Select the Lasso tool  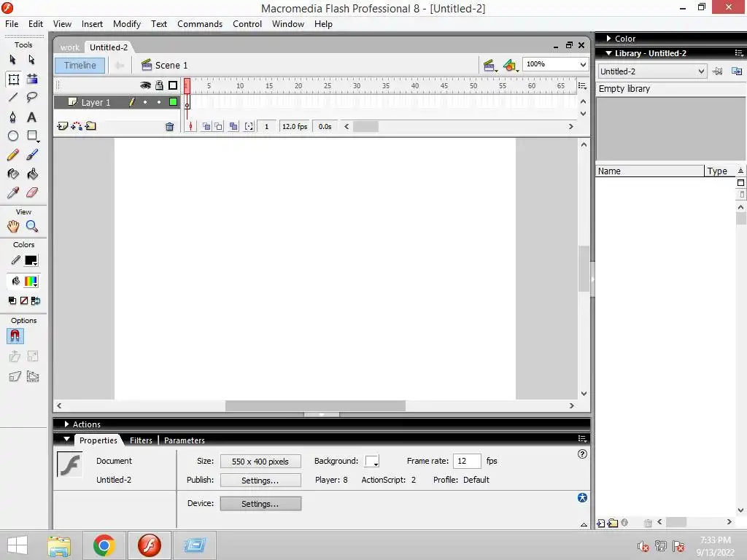tap(32, 98)
